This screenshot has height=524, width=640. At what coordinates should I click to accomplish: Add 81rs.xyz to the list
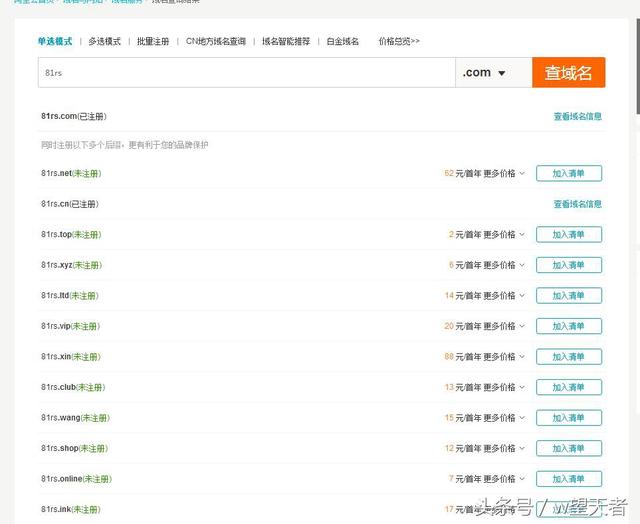[x=569, y=265]
